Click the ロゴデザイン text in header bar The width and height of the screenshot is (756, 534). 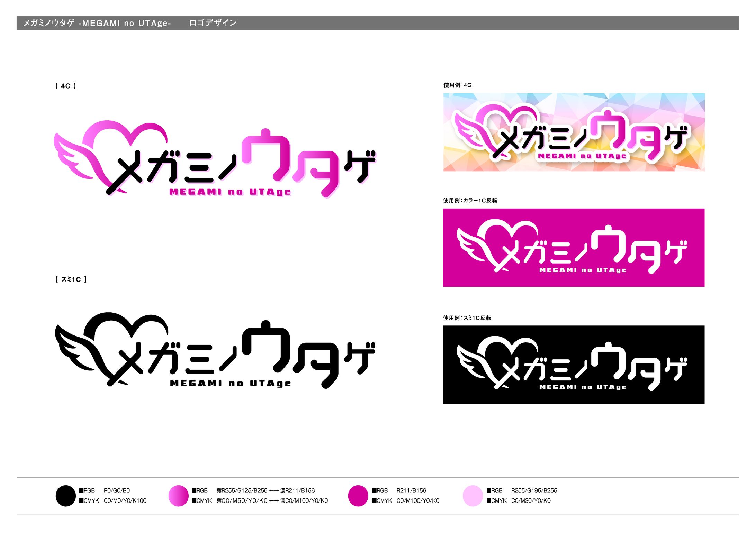click(213, 23)
